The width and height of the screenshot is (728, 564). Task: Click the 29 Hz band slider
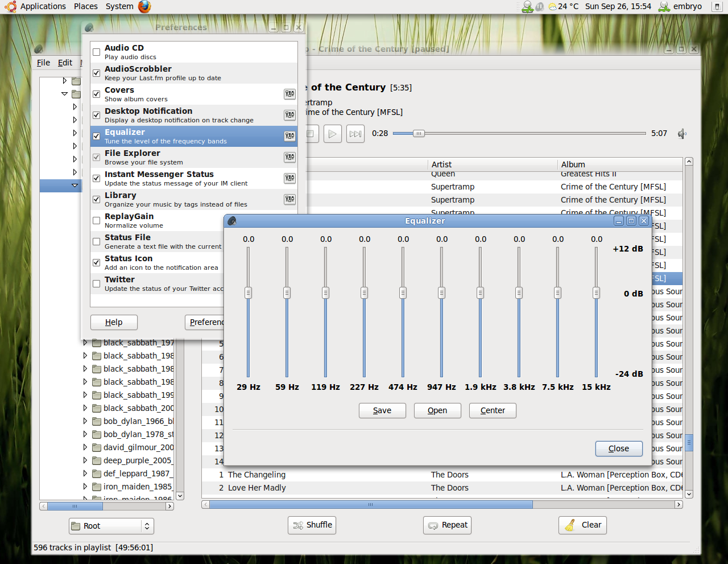pyautogui.click(x=249, y=293)
